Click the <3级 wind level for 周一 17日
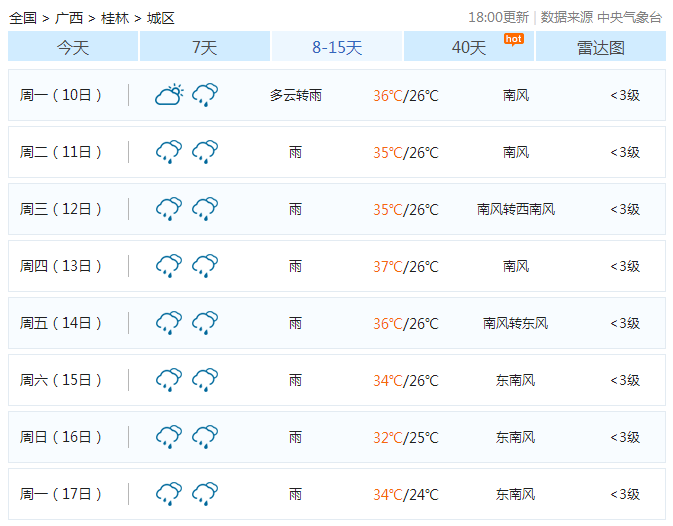673x526 pixels. tap(625, 495)
